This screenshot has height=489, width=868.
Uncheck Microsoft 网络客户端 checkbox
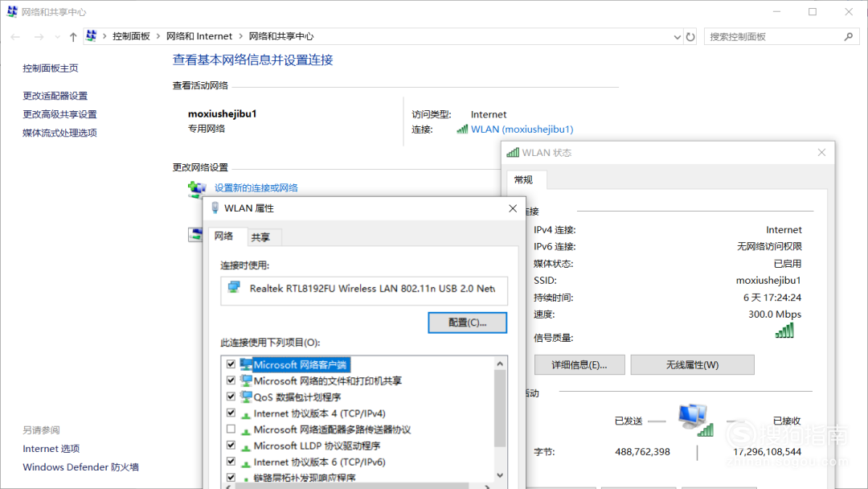[x=231, y=364]
